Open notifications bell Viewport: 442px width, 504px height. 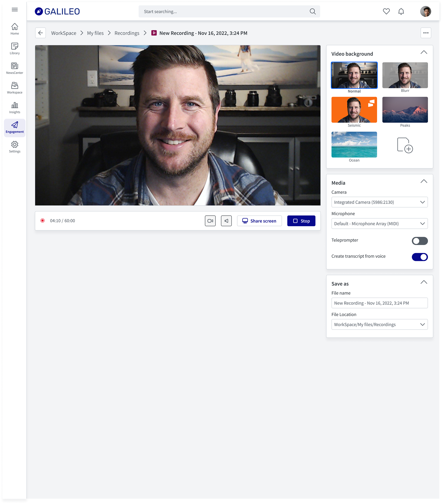pyautogui.click(x=401, y=11)
